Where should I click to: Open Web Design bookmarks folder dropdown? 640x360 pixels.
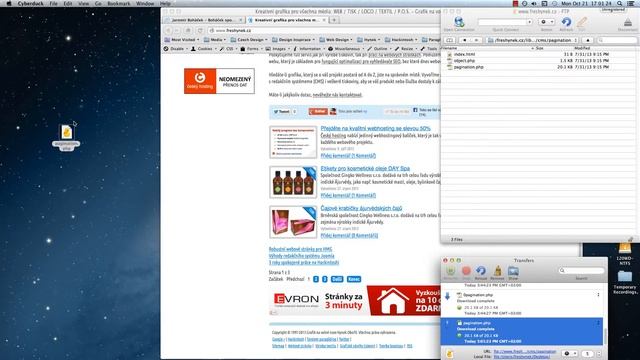coord(336,40)
